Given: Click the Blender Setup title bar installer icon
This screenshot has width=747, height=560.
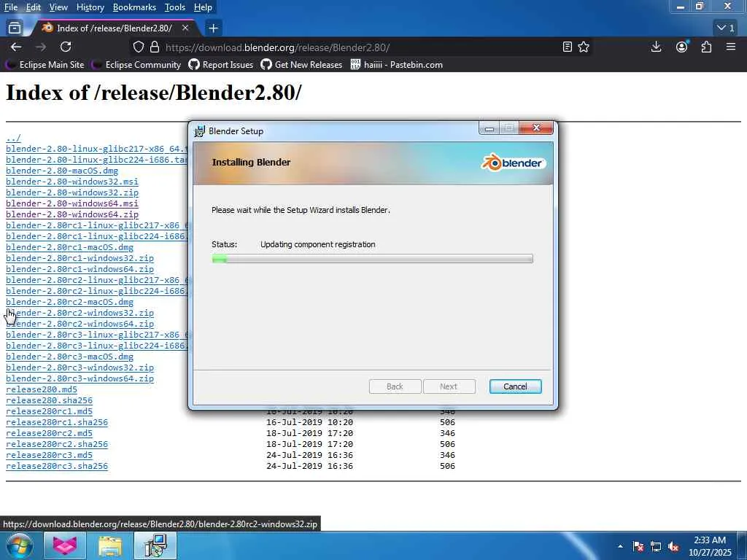Looking at the screenshot, I should click(200, 131).
